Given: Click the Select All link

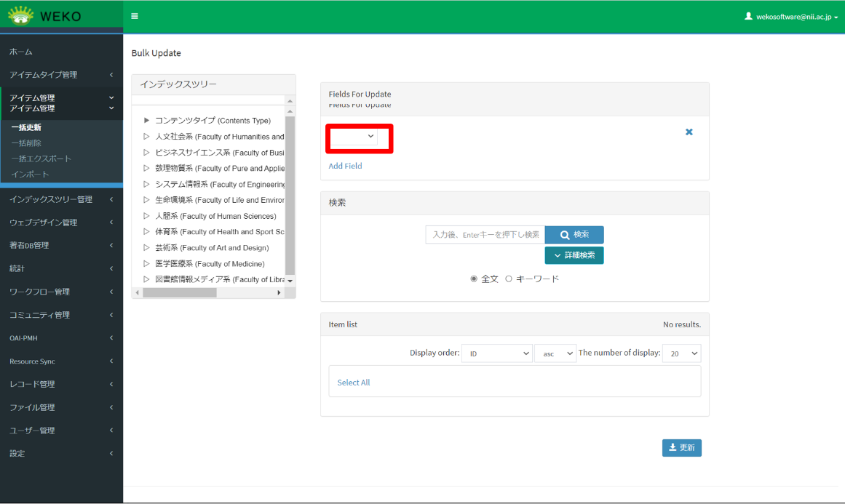Looking at the screenshot, I should [x=353, y=383].
